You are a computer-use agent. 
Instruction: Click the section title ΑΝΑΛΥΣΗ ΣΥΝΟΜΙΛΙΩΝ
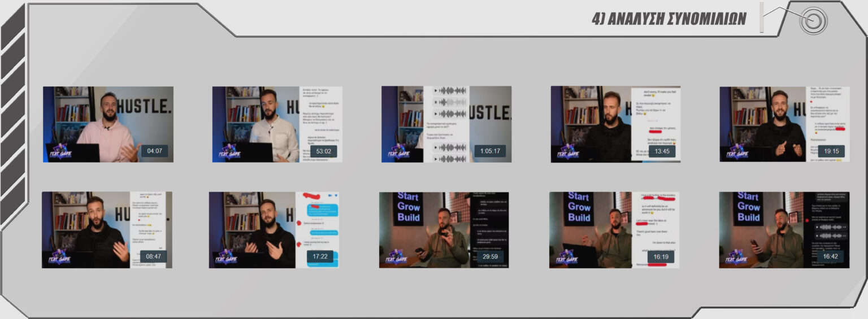tap(669, 19)
